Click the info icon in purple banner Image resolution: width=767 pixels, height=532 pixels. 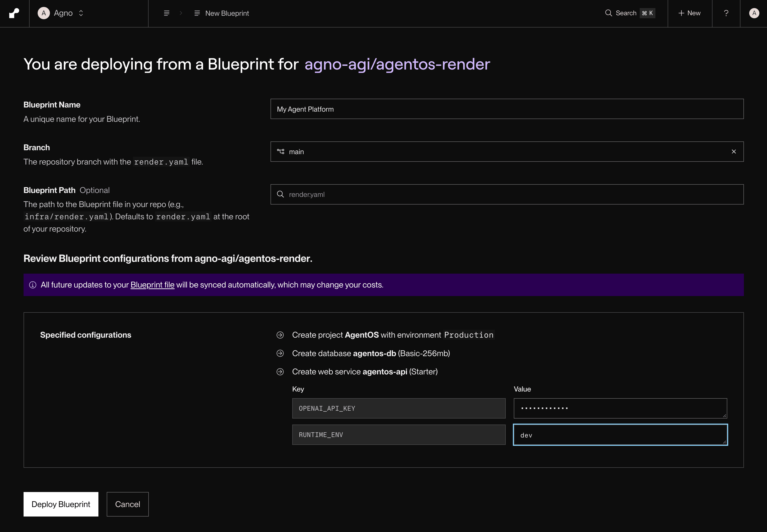point(33,285)
